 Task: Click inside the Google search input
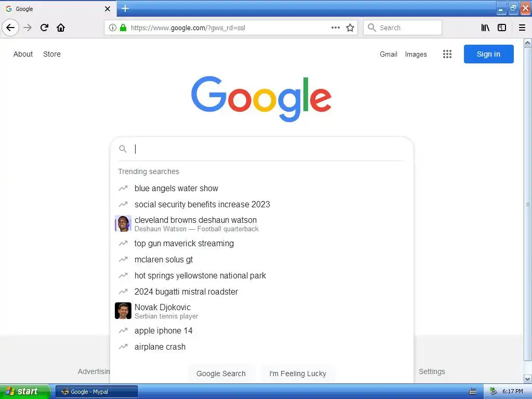268,149
